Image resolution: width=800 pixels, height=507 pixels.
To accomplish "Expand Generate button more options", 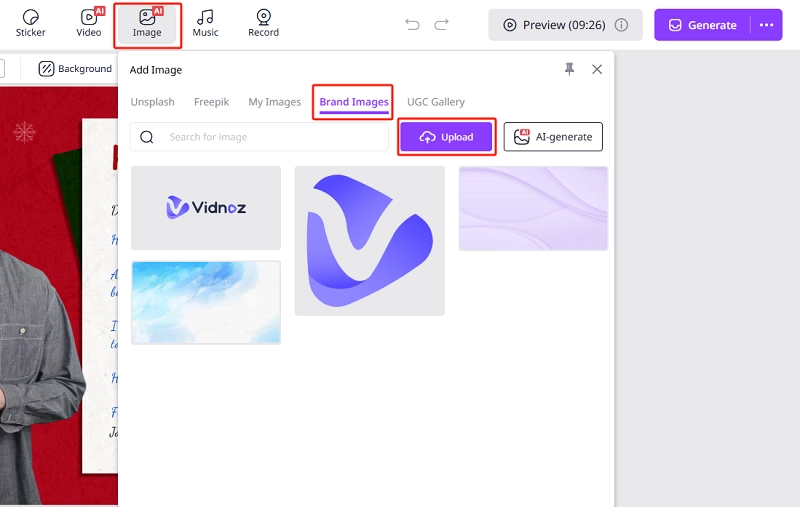I will [767, 25].
